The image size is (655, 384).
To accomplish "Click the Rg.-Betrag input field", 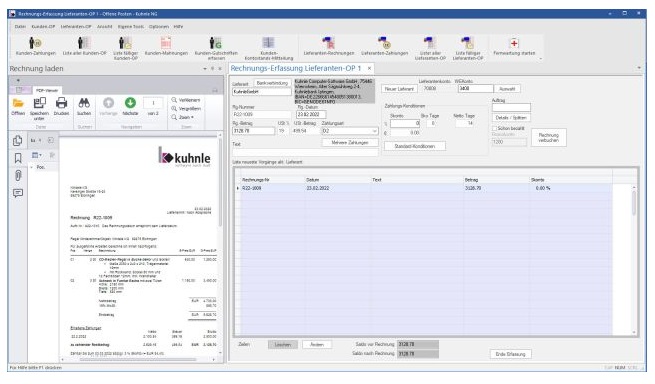I will [253, 131].
